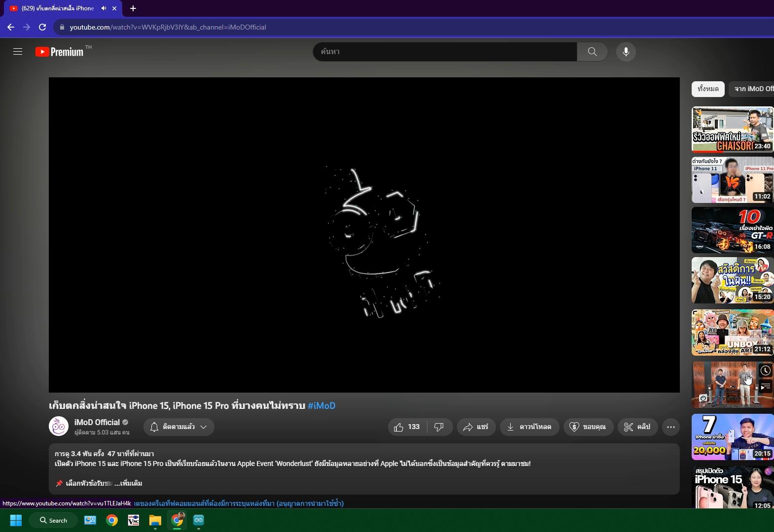Screen dimensions: 774x532
Task: Open the YouTube hamburger guide menu
Action: tap(18, 52)
